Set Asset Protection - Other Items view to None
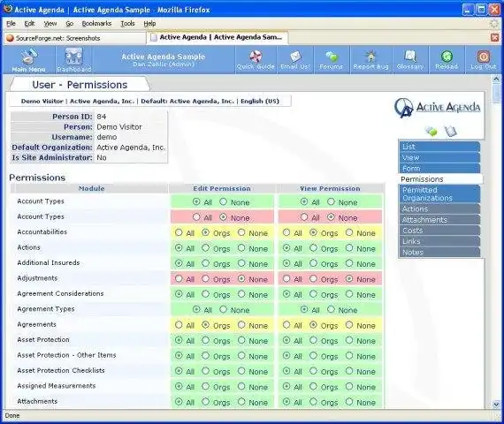Viewport: 504px width, 424px height. 349,356
